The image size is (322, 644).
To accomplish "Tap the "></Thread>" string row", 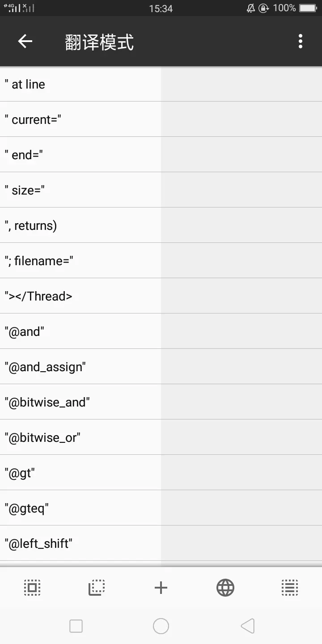I will [x=80, y=296].
